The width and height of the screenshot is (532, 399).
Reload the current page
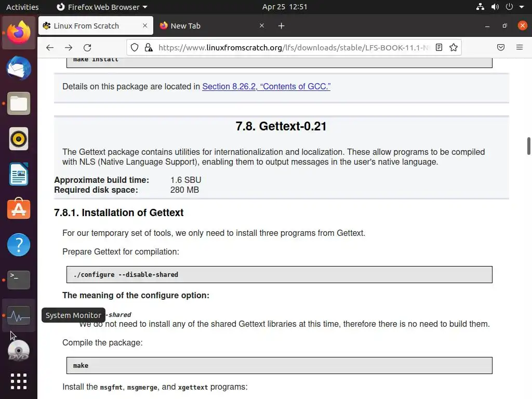point(87,47)
